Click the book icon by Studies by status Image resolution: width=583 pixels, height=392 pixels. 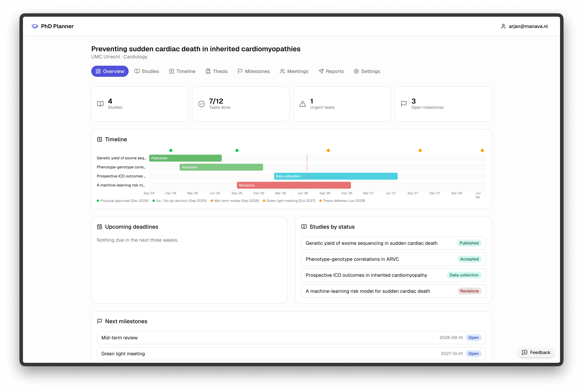[304, 227]
